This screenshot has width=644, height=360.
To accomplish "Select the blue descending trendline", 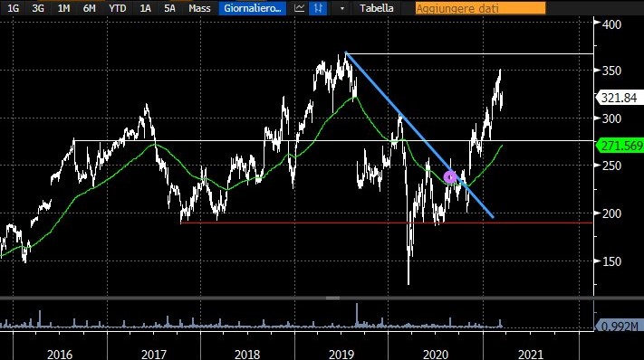I will coord(419,135).
